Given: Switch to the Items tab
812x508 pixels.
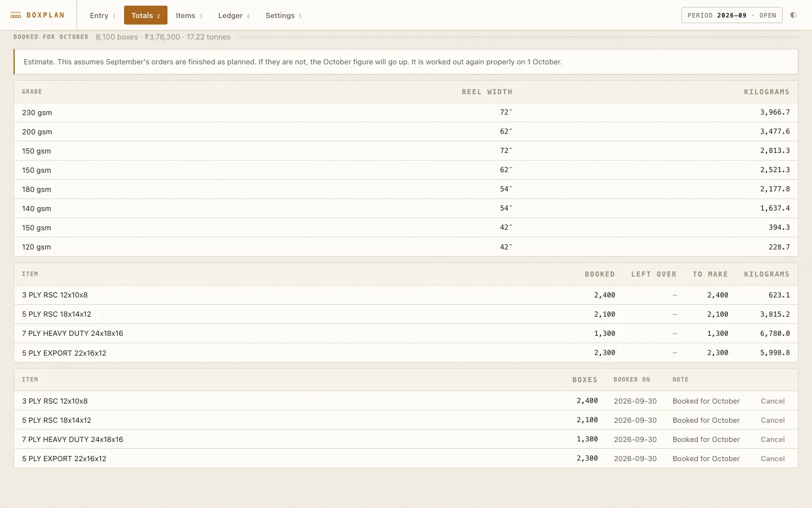Looking at the screenshot, I should point(189,15).
